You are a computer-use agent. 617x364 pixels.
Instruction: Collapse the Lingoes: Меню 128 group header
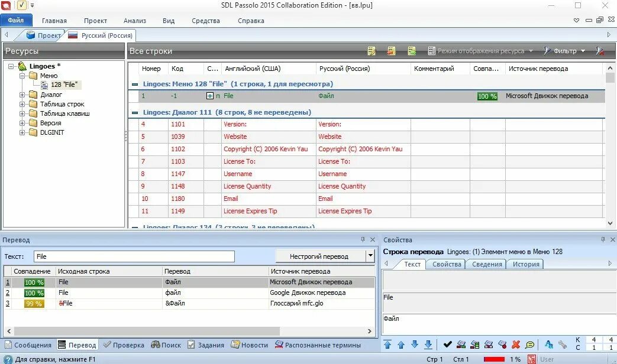pos(134,84)
